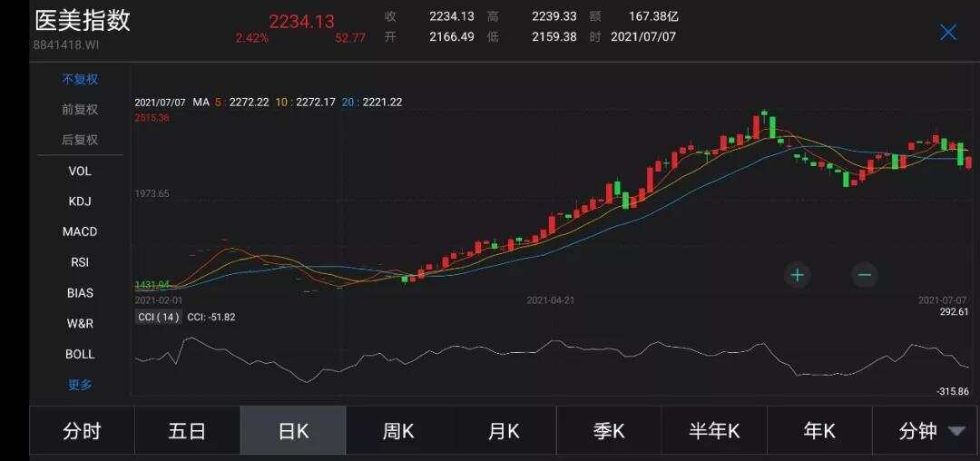This screenshot has width=980, height=461.
Task: Select 不复权 price adjustment option
Action: (80, 79)
